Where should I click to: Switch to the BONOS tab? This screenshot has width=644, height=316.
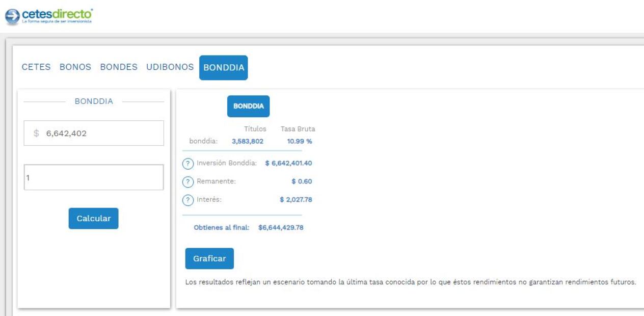[x=75, y=67]
